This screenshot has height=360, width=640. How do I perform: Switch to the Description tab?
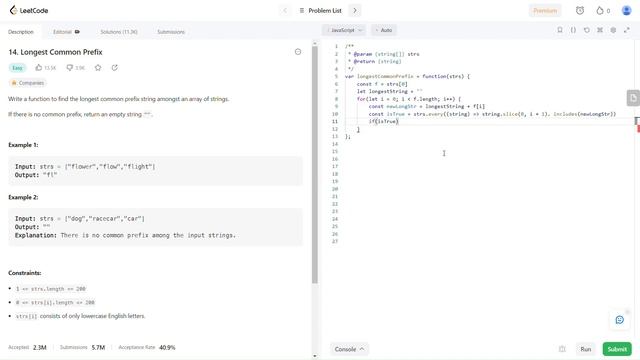click(21, 32)
